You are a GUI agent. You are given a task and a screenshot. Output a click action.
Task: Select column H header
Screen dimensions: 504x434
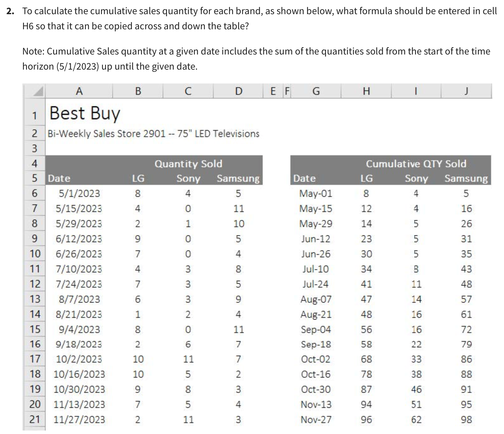366,91
